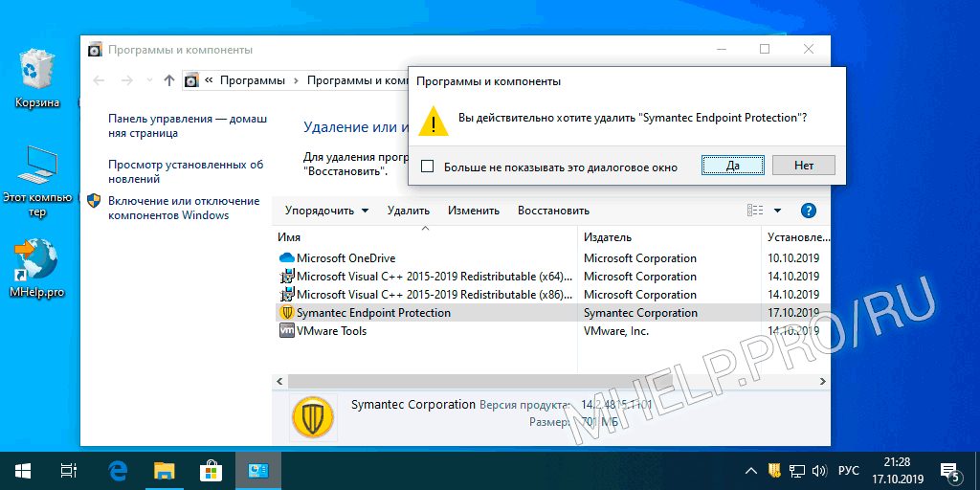980x490 pixels.
Task: Click VMware Tools vm icon
Action: coord(286,330)
